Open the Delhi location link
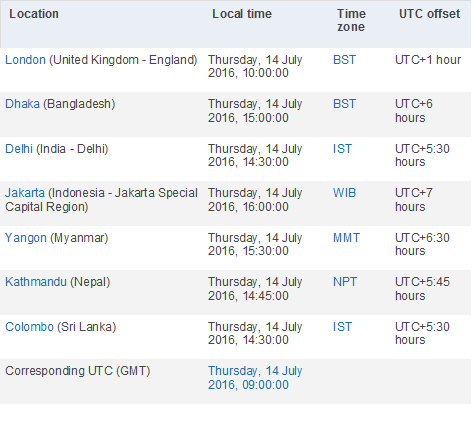Image resolution: width=475 pixels, height=430 pixels. (19, 149)
